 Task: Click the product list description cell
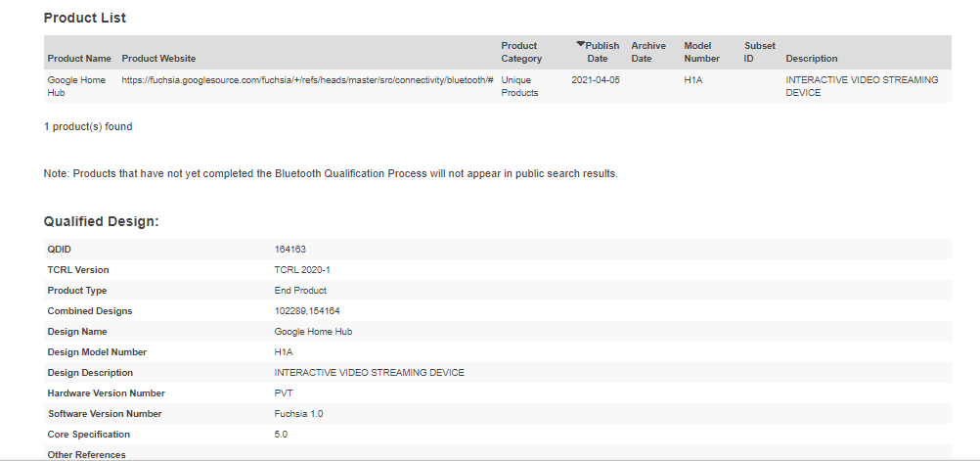click(x=862, y=86)
